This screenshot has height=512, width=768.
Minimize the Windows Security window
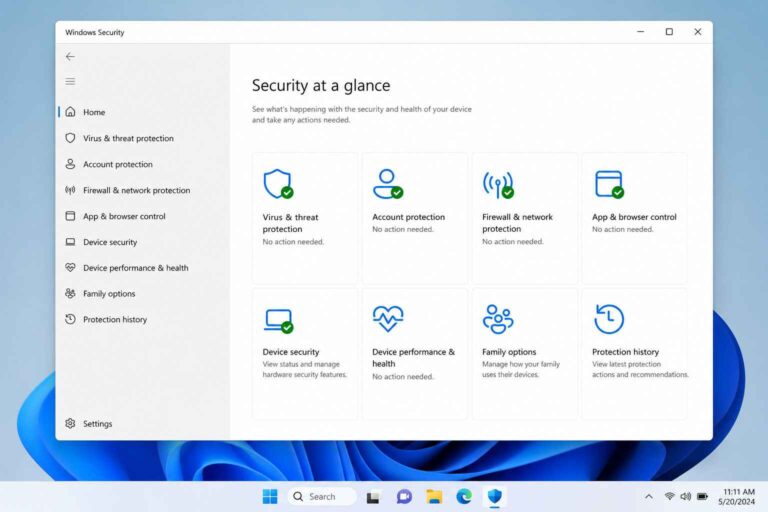(640, 32)
